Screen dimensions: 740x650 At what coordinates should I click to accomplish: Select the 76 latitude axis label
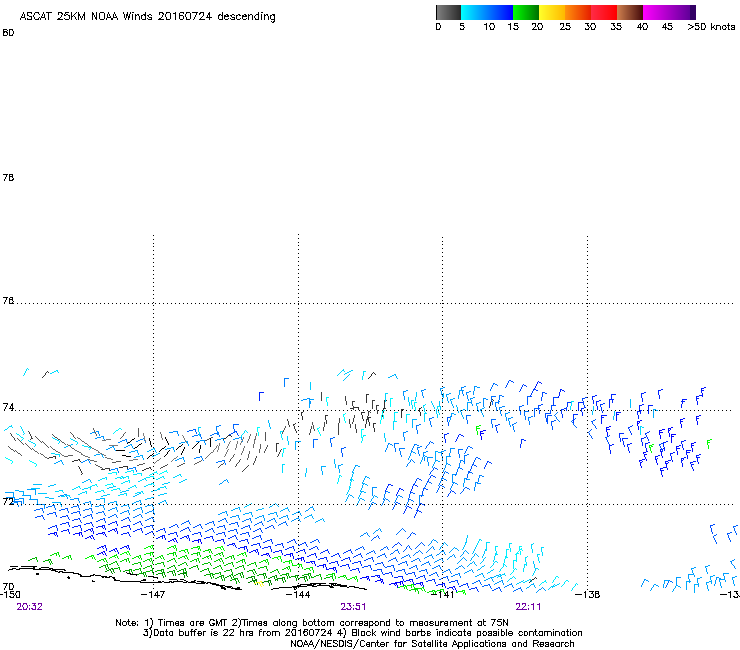point(8,301)
